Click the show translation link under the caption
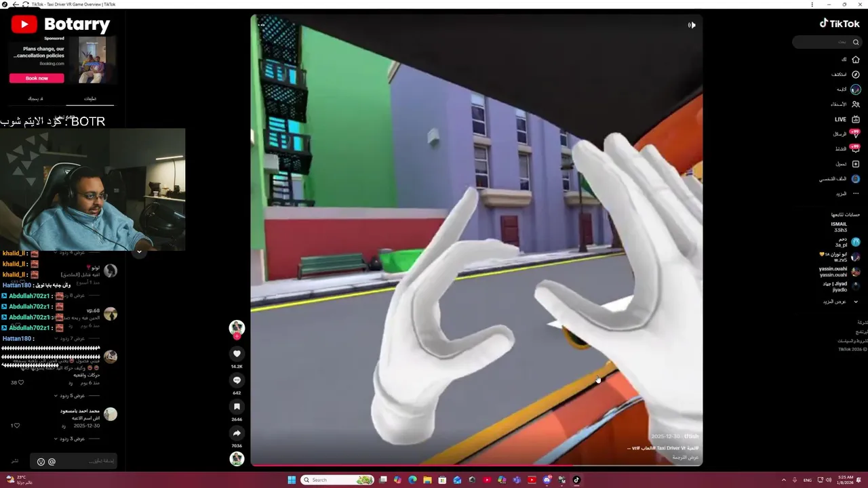This screenshot has width=868, height=488. coord(686,457)
